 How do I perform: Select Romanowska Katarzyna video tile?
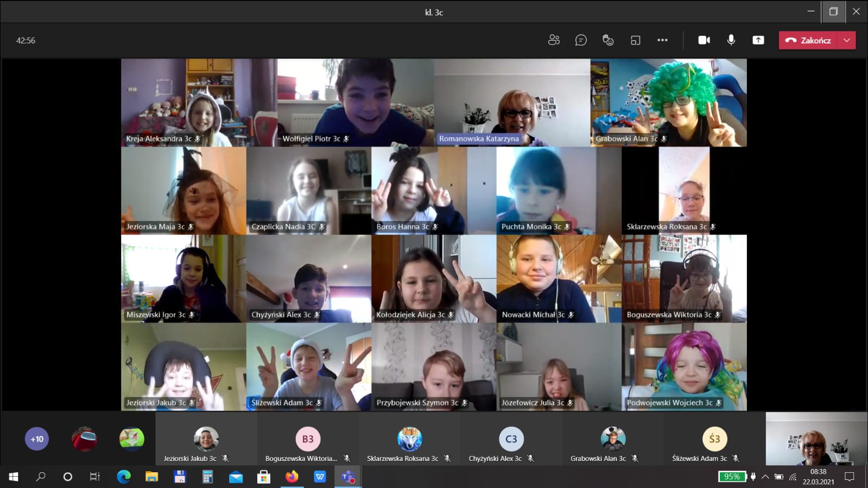(512, 103)
